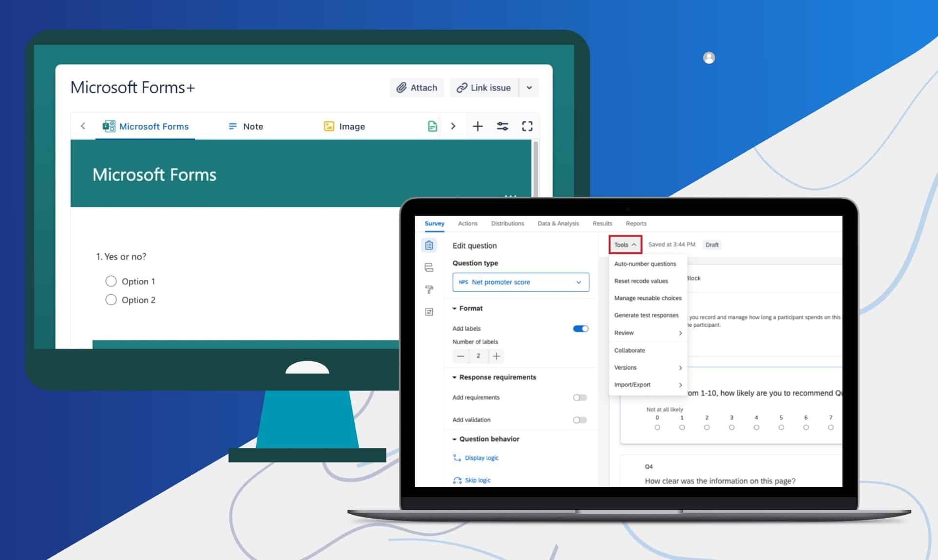Toggle the Add labels switch on
This screenshot has height=560, width=938.
pyautogui.click(x=580, y=327)
